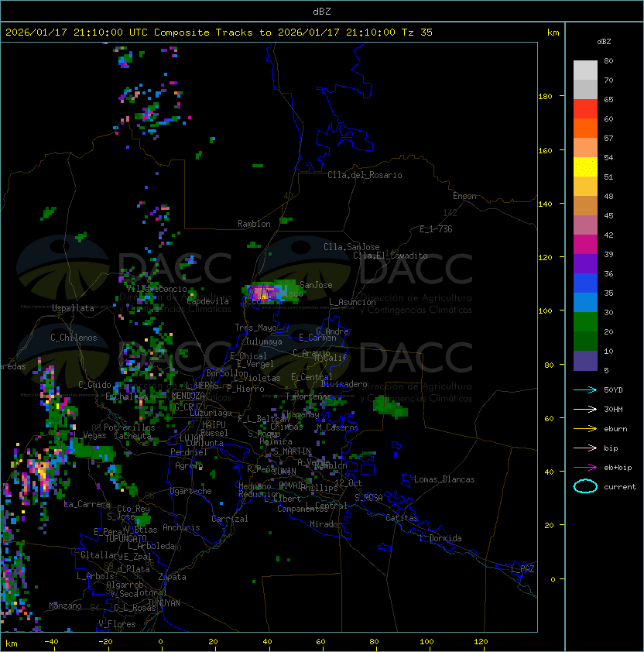
Task: Click the 'Uspallata' place label
Action: pyautogui.click(x=73, y=308)
